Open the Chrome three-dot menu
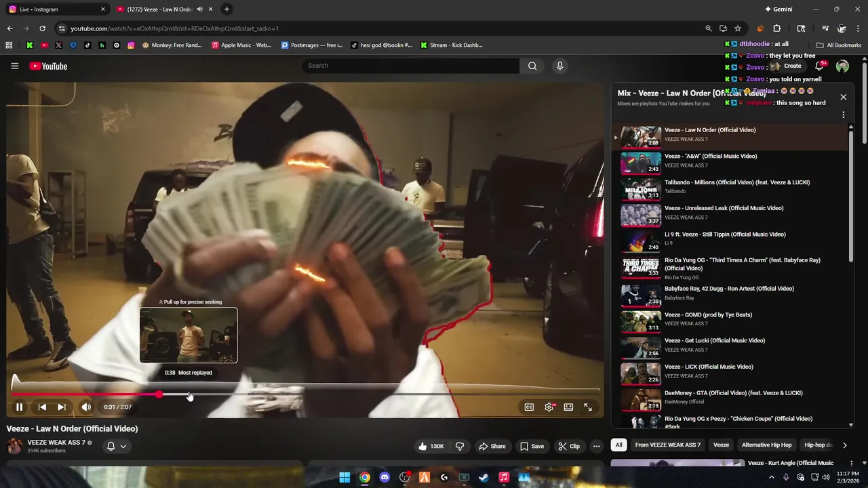The height and width of the screenshot is (488, 868). point(859,28)
